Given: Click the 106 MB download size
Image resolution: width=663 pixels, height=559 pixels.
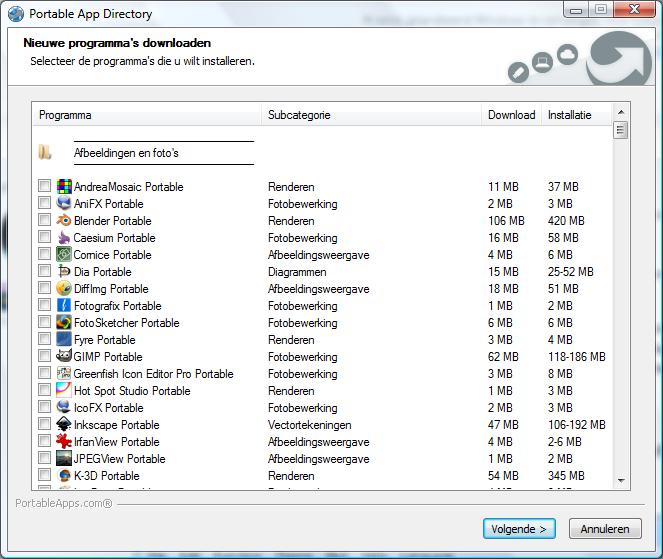Looking at the screenshot, I should pos(506,221).
